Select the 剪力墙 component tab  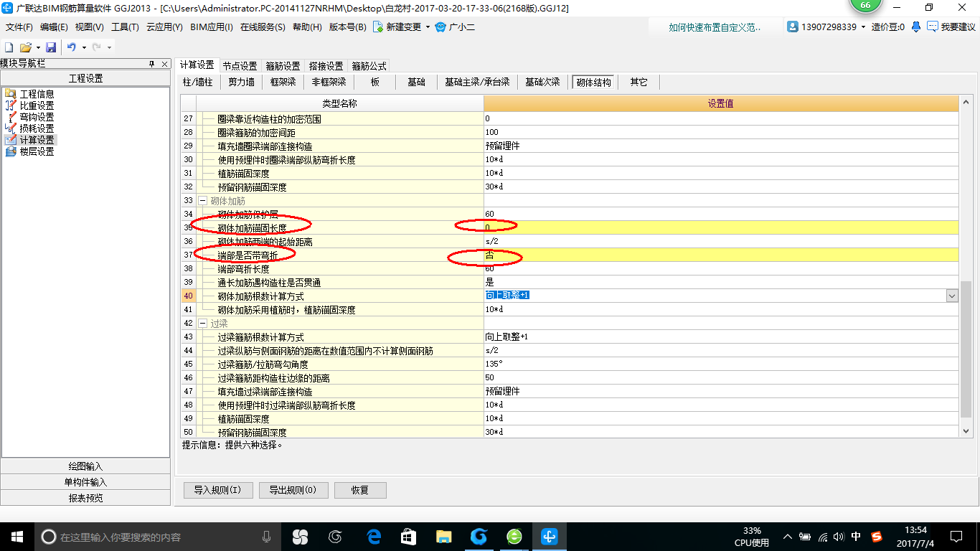tap(241, 82)
